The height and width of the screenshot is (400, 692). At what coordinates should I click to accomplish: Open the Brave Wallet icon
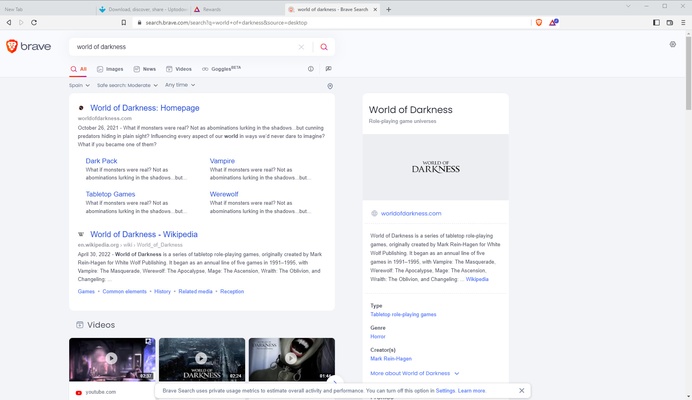click(x=669, y=23)
